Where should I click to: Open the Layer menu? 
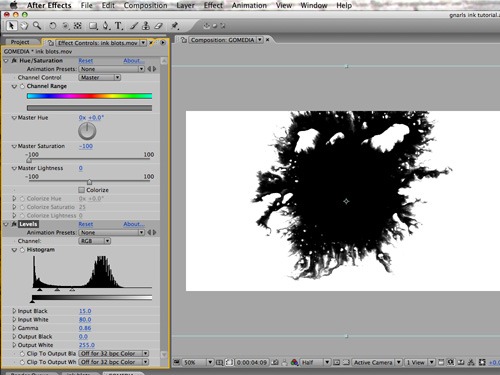[185, 5]
